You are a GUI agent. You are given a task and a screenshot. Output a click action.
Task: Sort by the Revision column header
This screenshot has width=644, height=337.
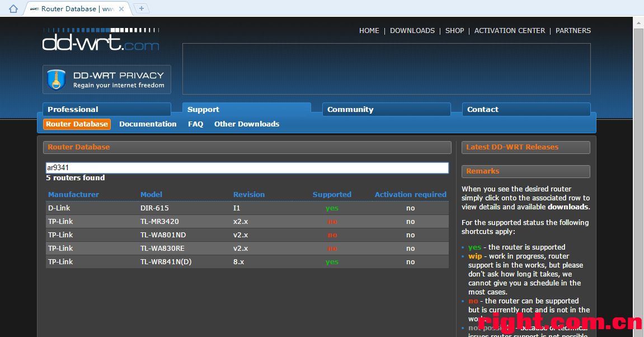tap(249, 194)
